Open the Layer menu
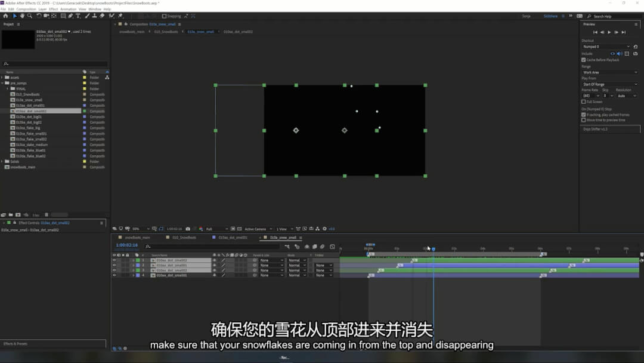Image resolution: width=644 pixels, height=363 pixels. click(x=43, y=9)
